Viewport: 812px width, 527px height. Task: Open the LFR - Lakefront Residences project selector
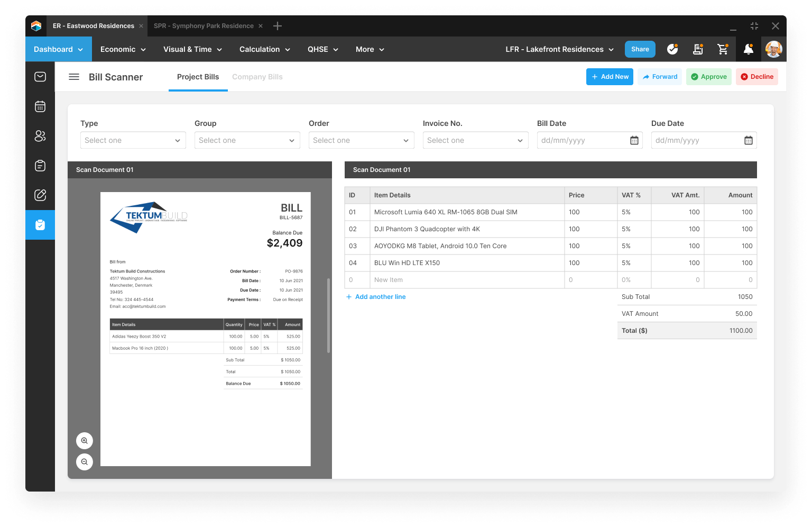559,49
